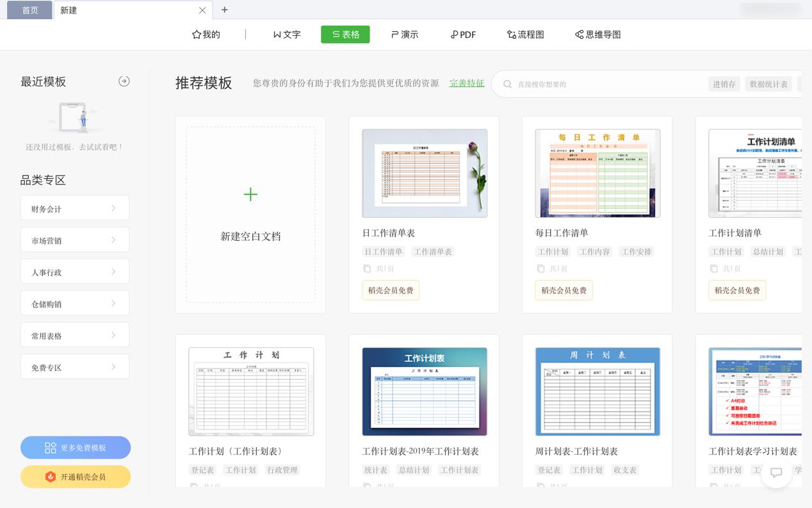The height and width of the screenshot is (508, 812).
Task: Click 统计表 tag
Action: [x=376, y=470]
